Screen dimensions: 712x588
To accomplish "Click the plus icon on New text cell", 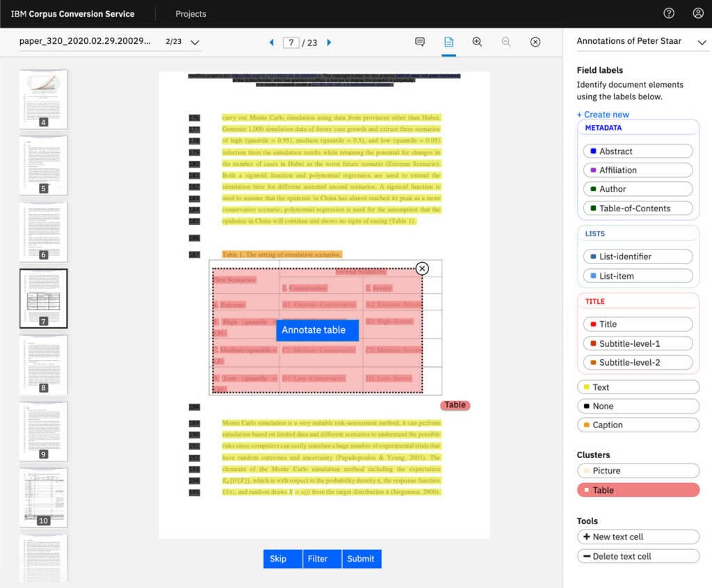I will [586, 537].
